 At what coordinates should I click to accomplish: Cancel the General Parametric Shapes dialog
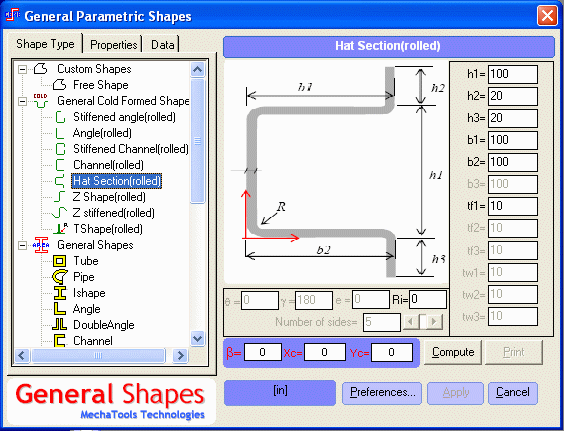(x=513, y=393)
